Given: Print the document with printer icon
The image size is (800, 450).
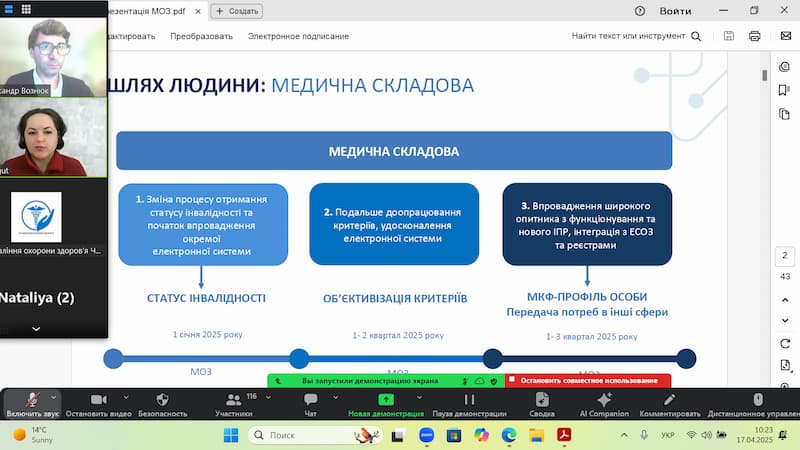Looking at the screenshot, I should (x=755, y=36).
